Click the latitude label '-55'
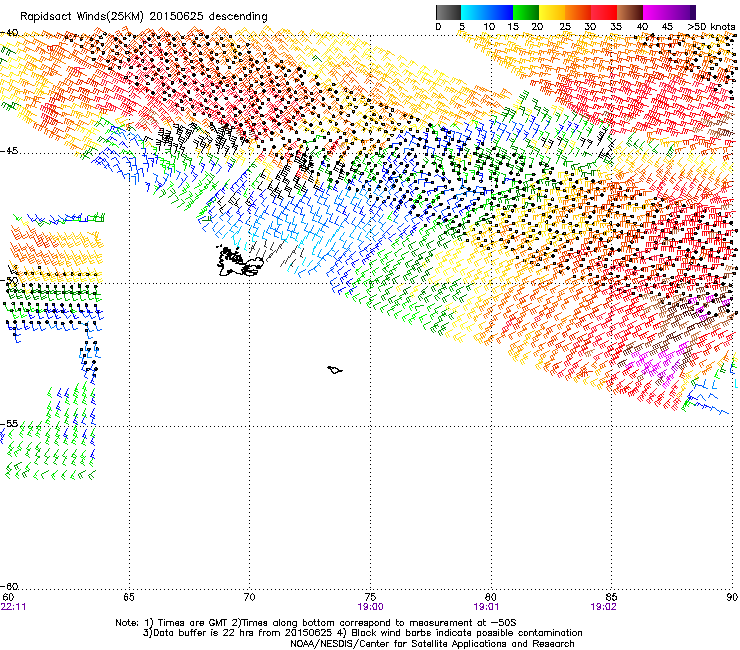The image size is (740, 650). coord(9,424)
